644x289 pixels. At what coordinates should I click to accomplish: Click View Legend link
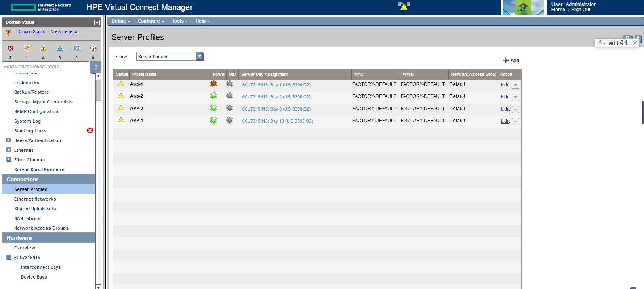pos(66,31)
